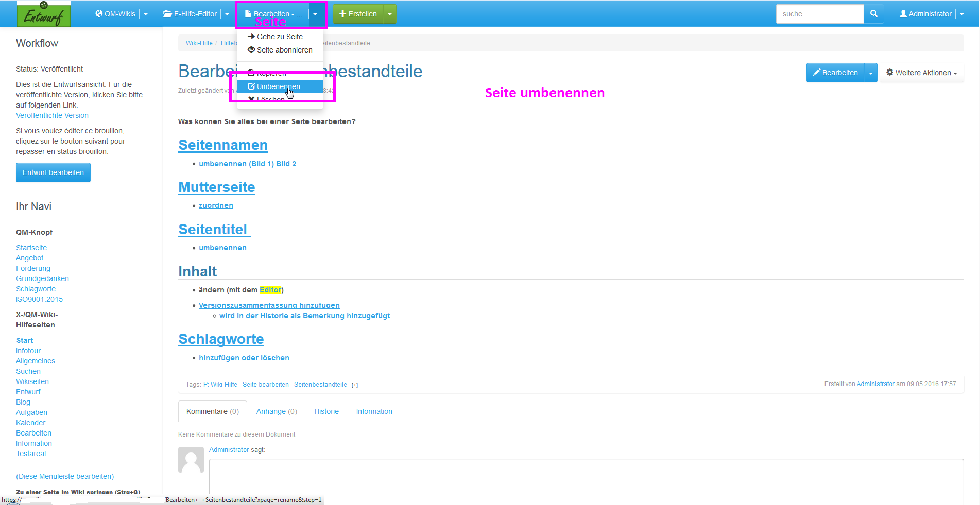
Task: Open the Anhänge tab
Action: [277, 411]
